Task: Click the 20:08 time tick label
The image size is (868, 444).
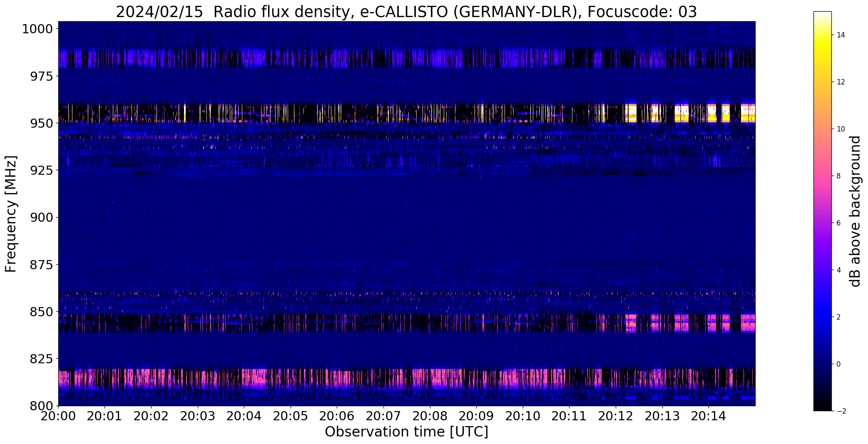Action: coord(430,416)
